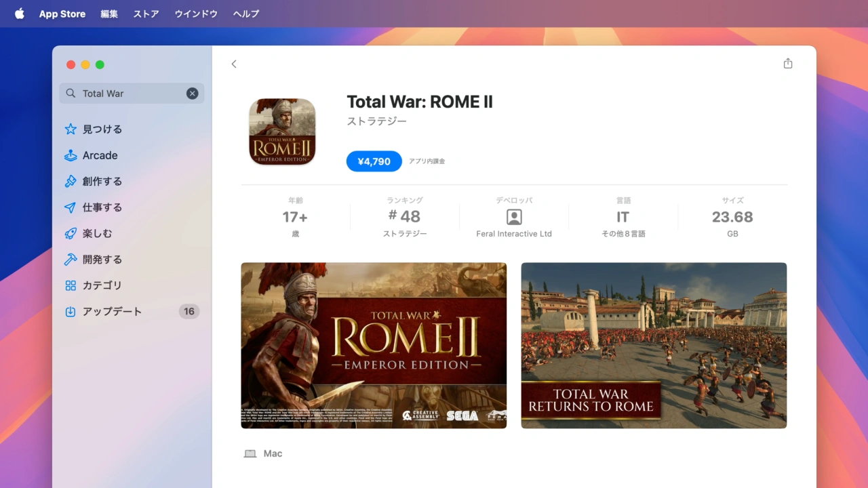The image size is (868, 488).
Task: Open the 見つける (Discover) star icon
Action: (71, 129)
